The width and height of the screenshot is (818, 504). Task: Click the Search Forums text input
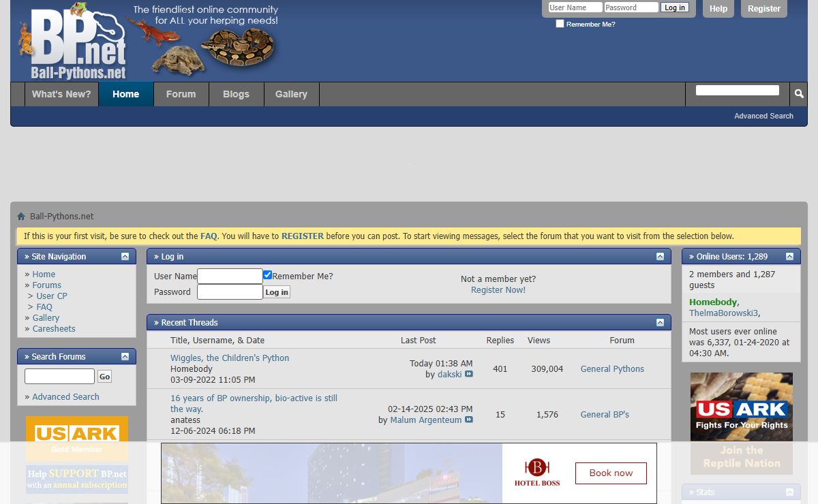click(59, 377)
